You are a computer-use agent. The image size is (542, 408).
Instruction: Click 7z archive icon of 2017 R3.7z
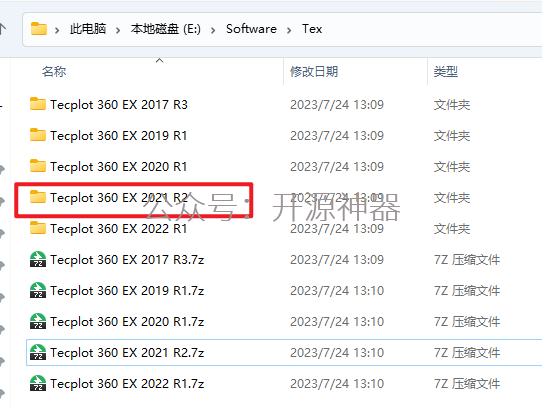coord(38,259)
